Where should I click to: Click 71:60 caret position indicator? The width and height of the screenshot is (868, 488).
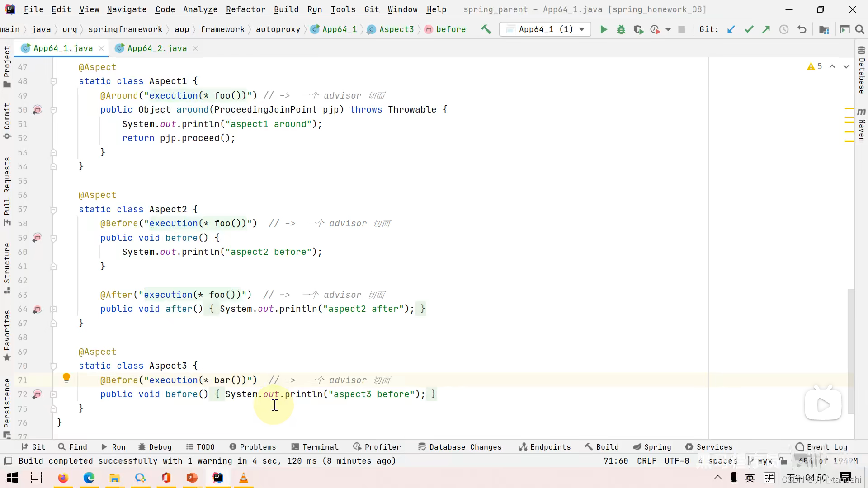click(616, 460)
